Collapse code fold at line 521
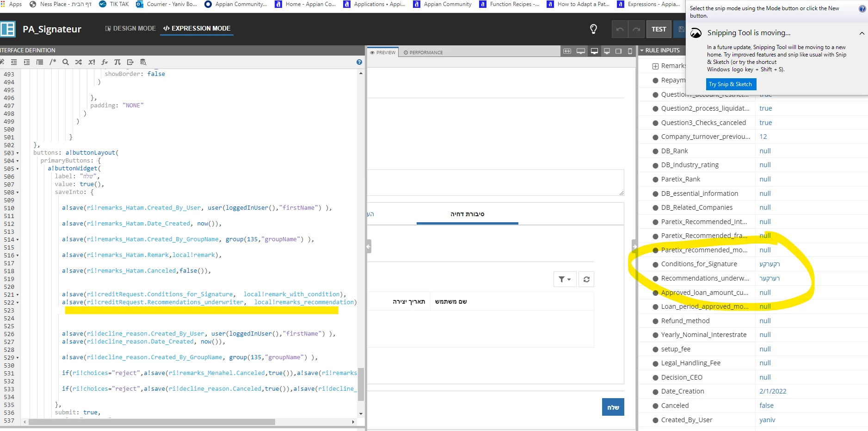The height and width of the screenshot is (431, 868). coord(18,295)
